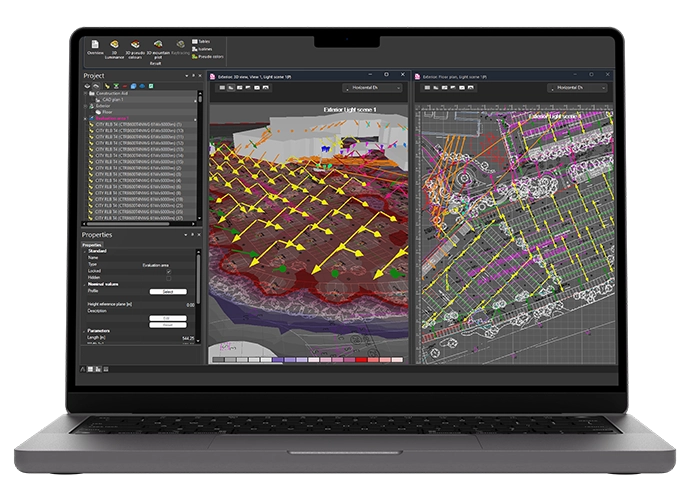Image resolution: width=700 pixels, height=500 pixels.
Task: Select the 3D luminance view icon
Action: point(115,47)
